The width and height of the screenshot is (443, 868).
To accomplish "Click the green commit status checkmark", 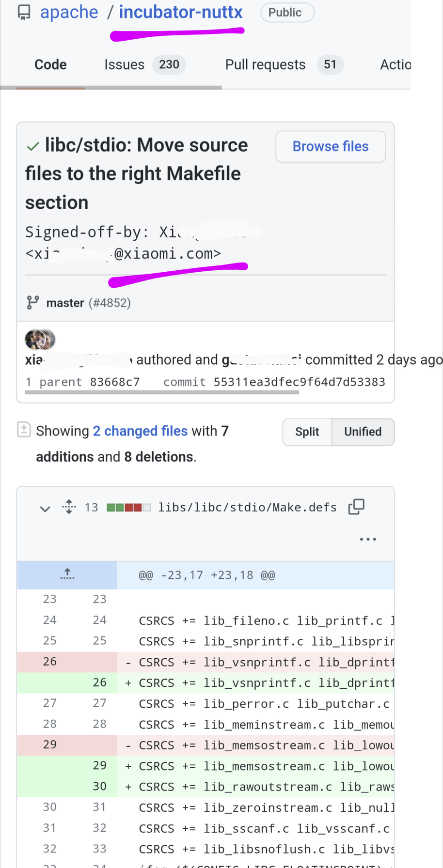I will pos(33,146).
